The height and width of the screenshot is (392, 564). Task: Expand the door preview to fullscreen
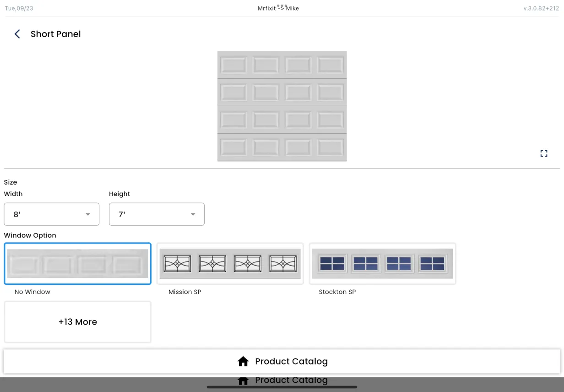click(x=544, y=153)
